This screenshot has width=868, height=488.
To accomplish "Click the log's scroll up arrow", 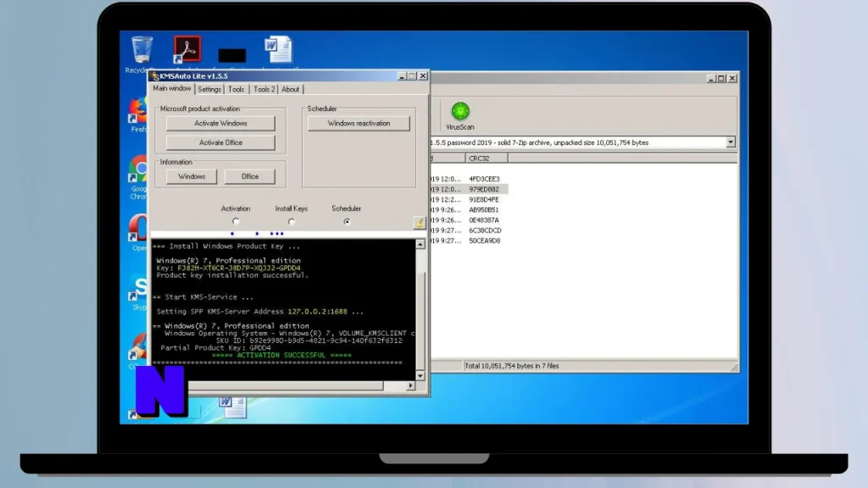I will [420, 244].
